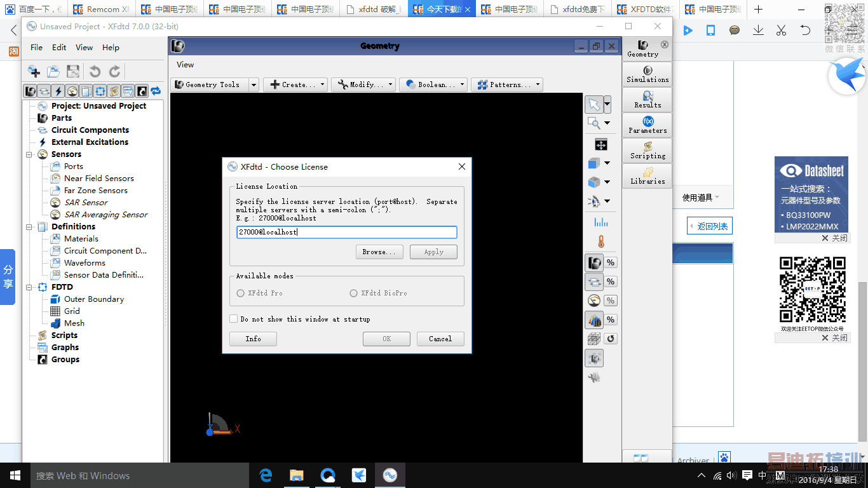This screenshot has height=488, width=868.
Task: Open the Results workspace panel
Action: coord(648,100)
